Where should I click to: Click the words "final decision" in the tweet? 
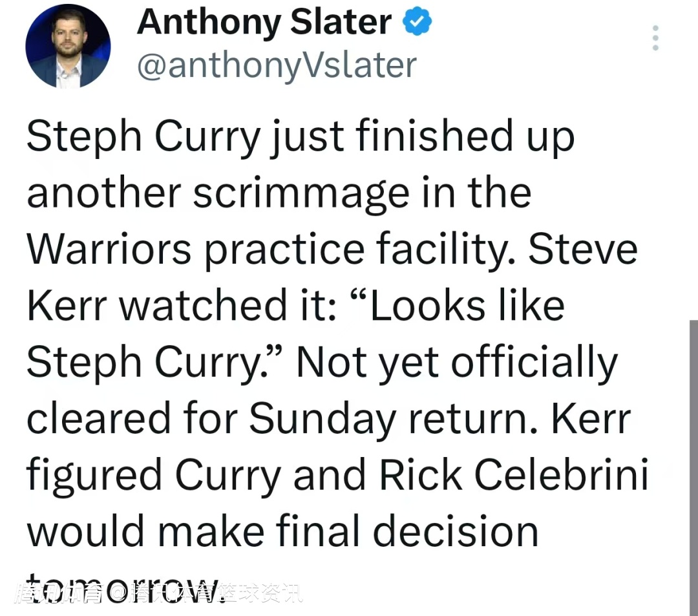407,531
